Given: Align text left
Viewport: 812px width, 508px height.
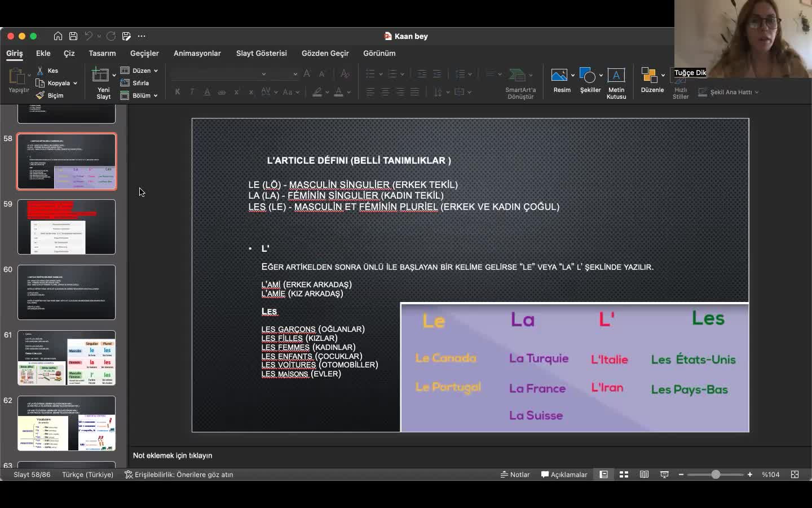Looking at the screenshot, I should (x=370, y=92).
